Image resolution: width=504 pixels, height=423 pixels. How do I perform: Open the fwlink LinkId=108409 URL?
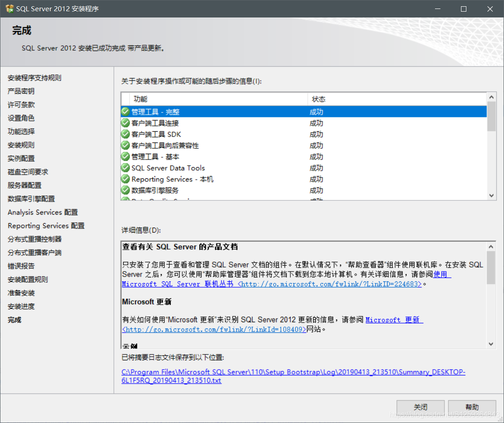click(x=214, y=329)
